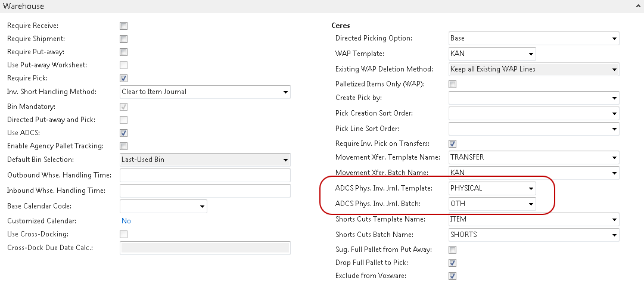Open ADCS Phys. Inv. Jrnl. Template dropdown
The image size is (644, 290).
pyautogui.click(x=531, y=189)
